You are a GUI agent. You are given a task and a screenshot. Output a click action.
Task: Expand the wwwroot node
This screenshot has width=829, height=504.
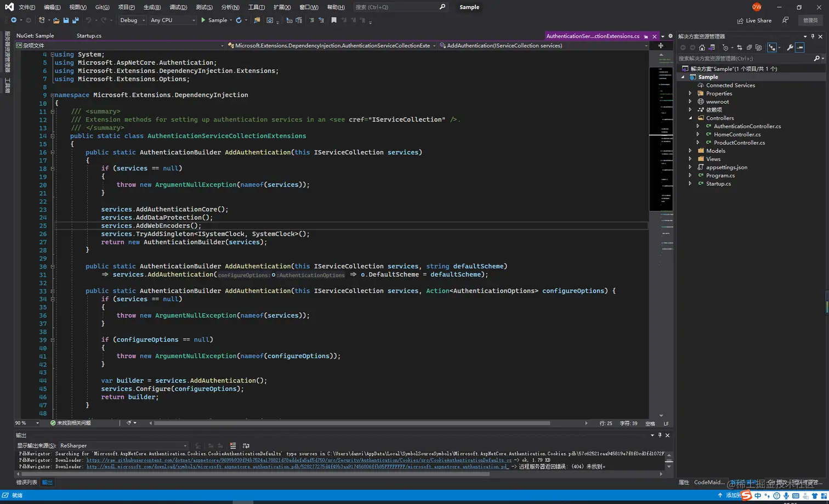(690, 102)
